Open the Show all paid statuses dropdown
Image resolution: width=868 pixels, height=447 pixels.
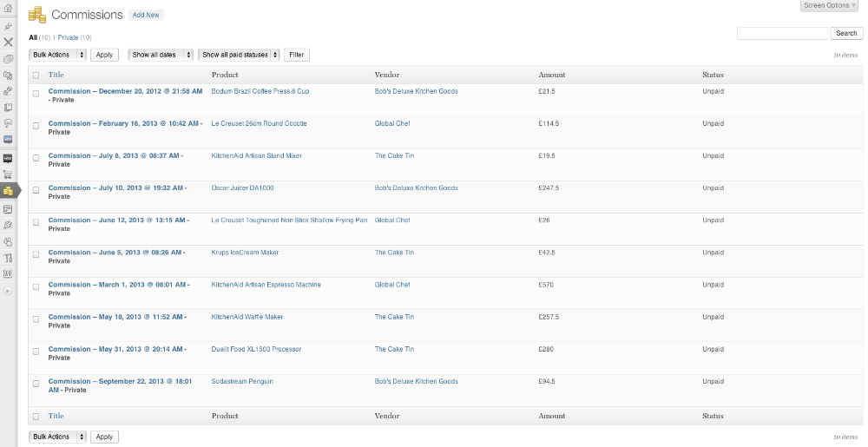pos(239,55)
